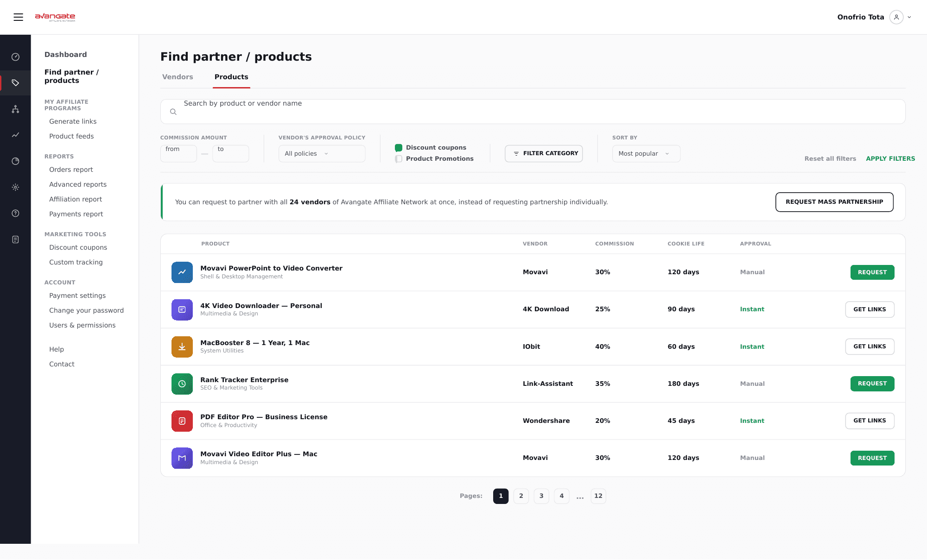Open the Most popular sort dropdown
Screen dimensions: 927x560
(646, 154)
